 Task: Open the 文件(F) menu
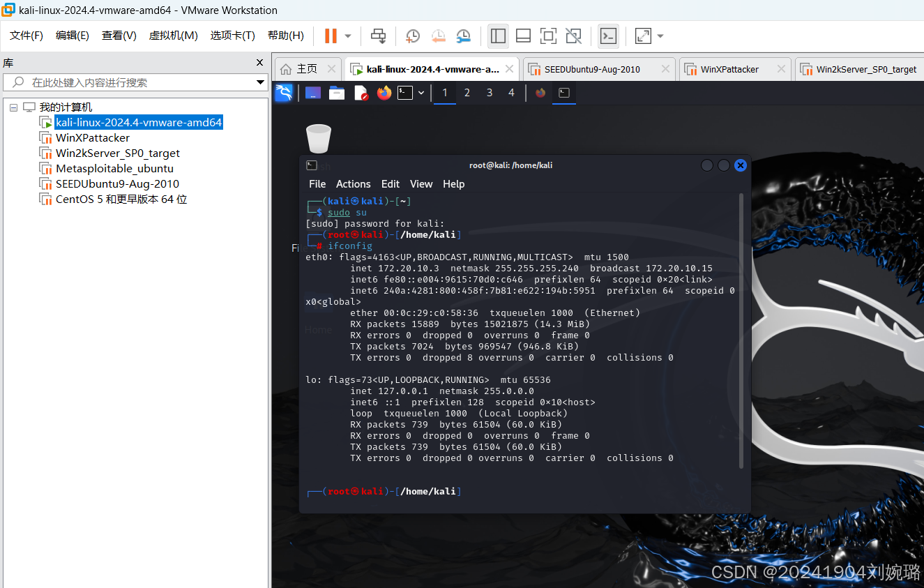pos(26,35)
